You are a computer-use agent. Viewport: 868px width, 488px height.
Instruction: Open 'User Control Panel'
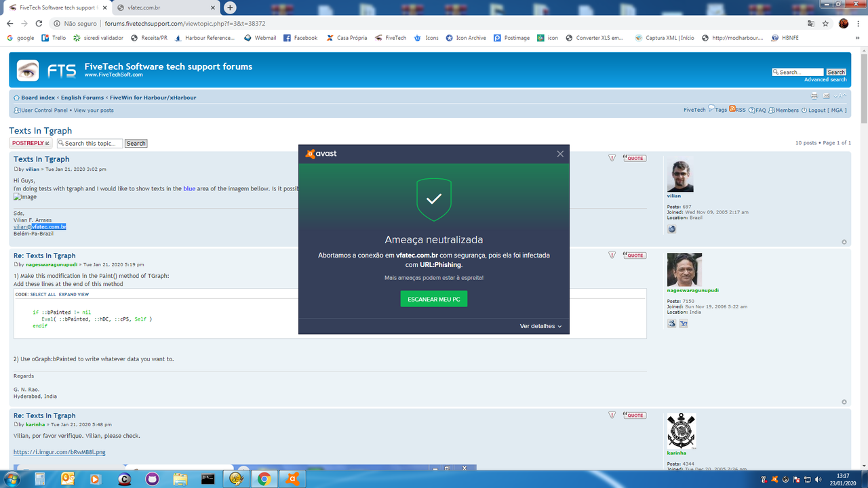44,110
